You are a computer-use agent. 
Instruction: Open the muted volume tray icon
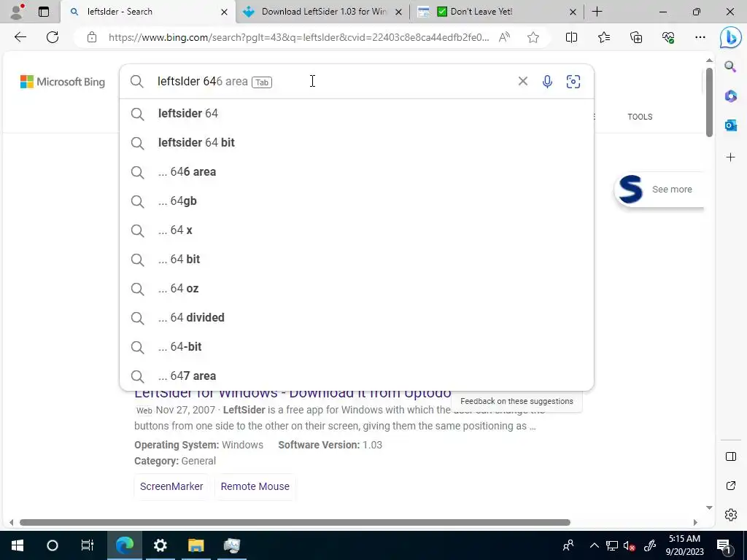(630, 545)
